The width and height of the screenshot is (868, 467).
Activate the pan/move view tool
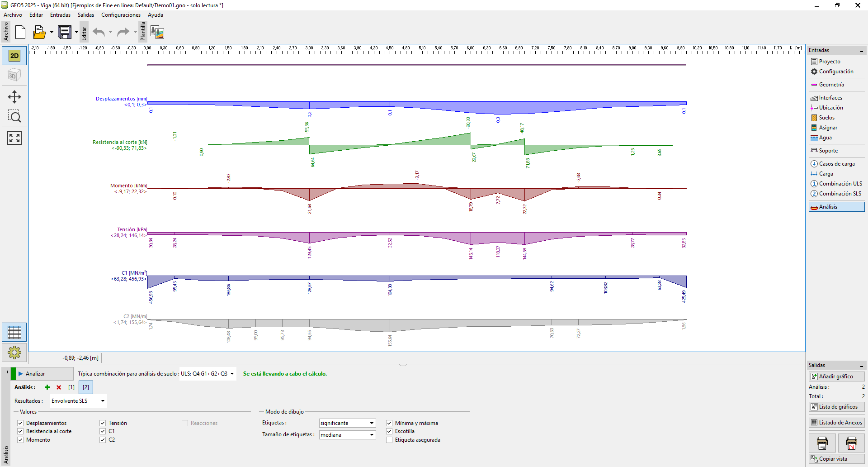14,97
